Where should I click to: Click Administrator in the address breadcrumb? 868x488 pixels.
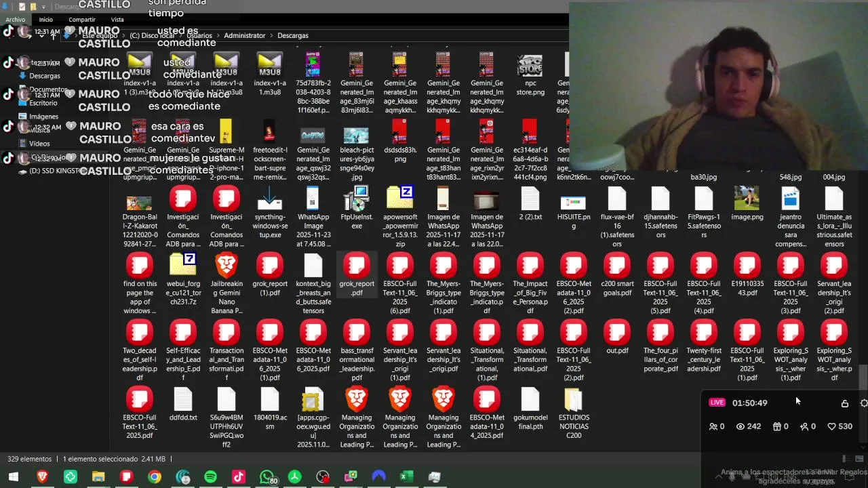[x=245, y=35]
